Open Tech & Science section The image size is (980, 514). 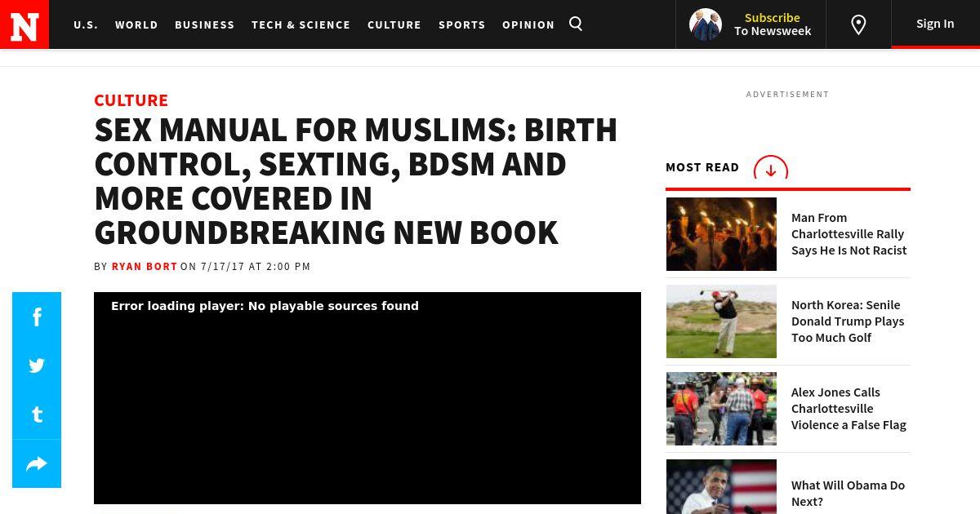(301, 24)
